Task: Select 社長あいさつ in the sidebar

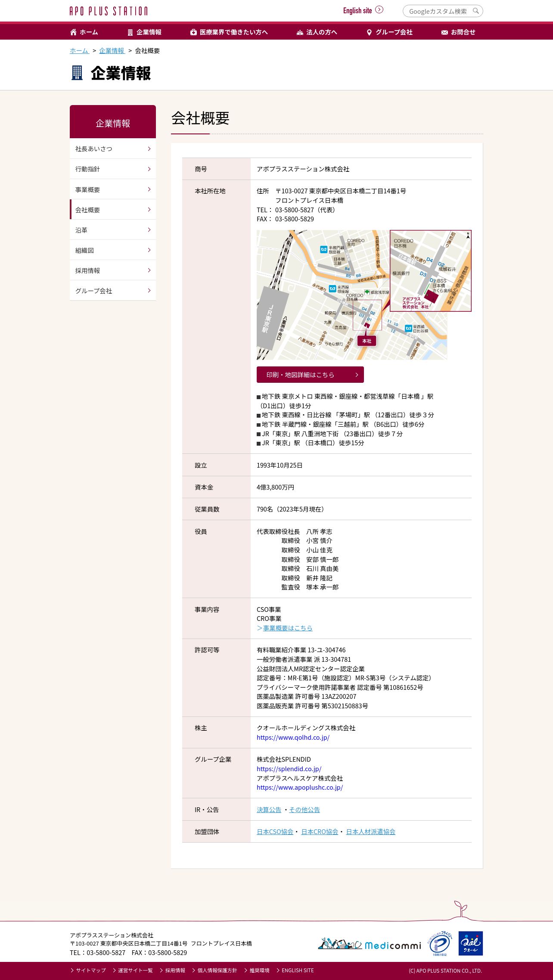Action: pos(113,149)
